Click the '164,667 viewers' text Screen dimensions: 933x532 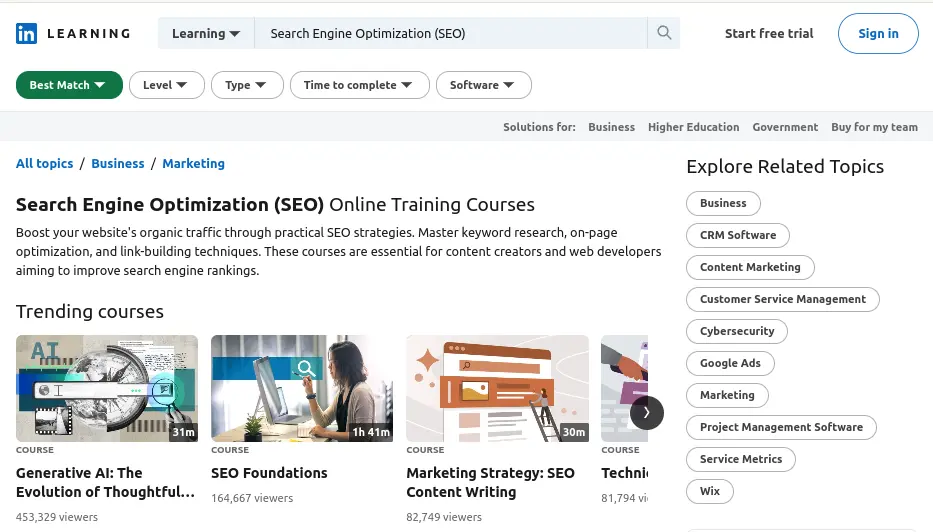point(252,498)
